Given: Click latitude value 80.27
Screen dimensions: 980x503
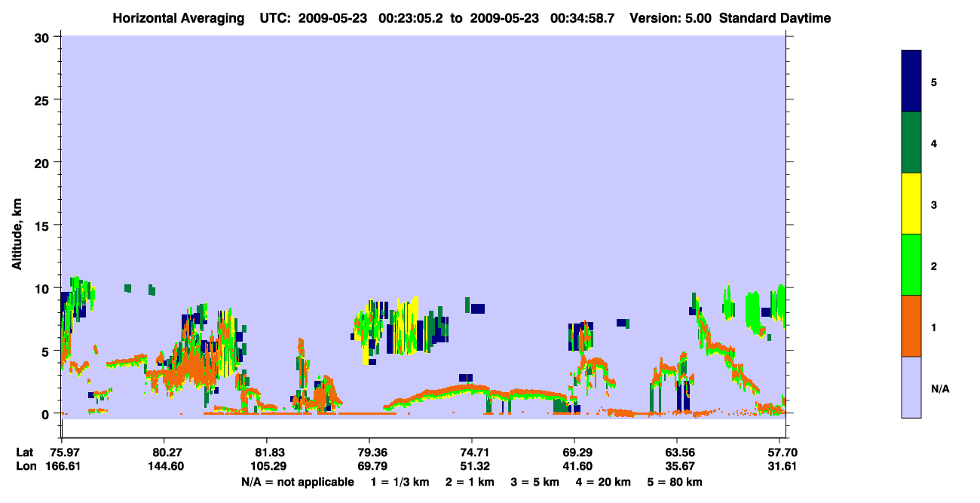Looking at the screenshot, I should pos(164,452).
